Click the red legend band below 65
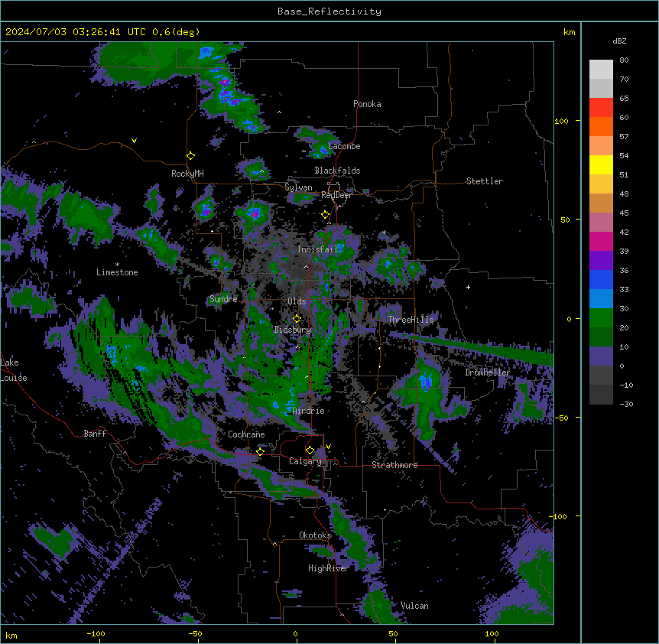Screen dimensions: 659x644 click(601, 108)
